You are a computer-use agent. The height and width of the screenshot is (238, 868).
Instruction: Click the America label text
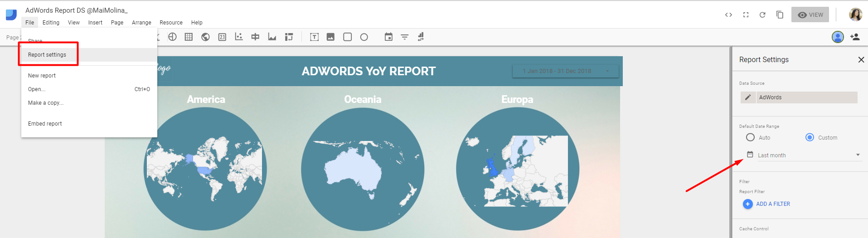click(206, 99)
